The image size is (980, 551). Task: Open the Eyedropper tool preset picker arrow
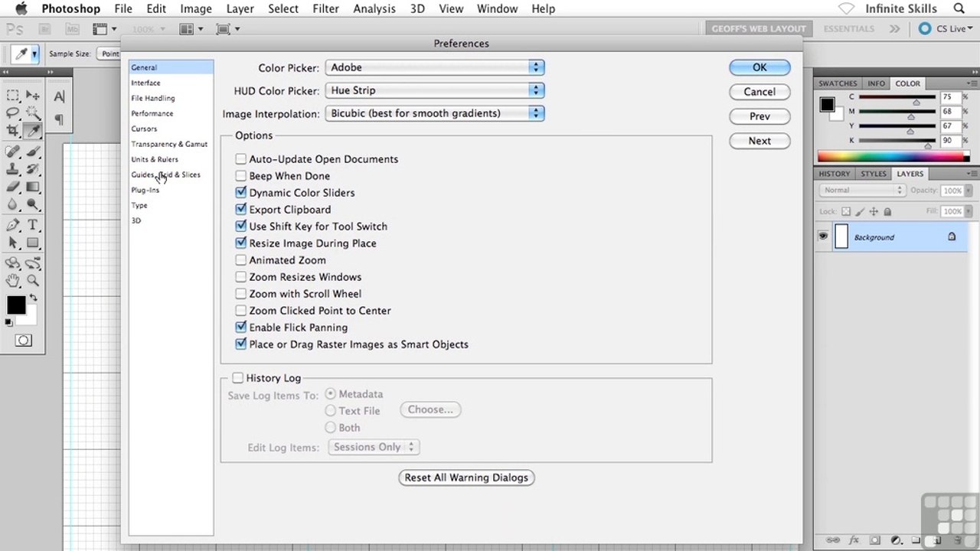pos(34,54)
